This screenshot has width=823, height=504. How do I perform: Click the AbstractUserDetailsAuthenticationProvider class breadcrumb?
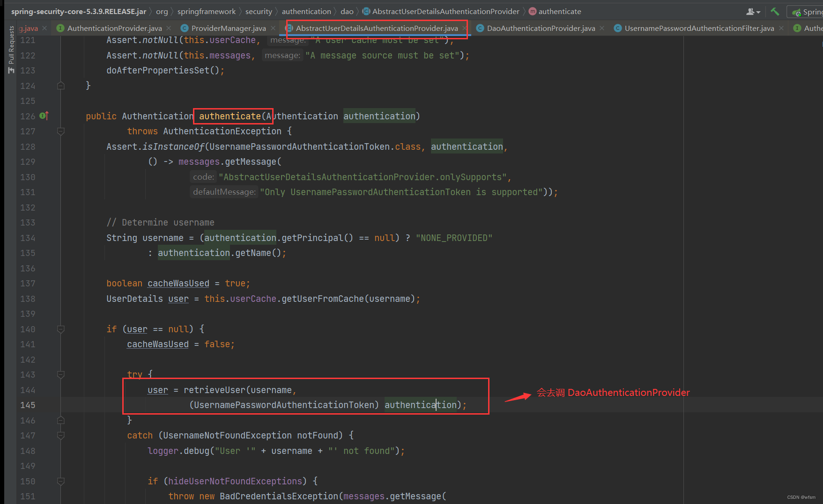tap(441, 11)
